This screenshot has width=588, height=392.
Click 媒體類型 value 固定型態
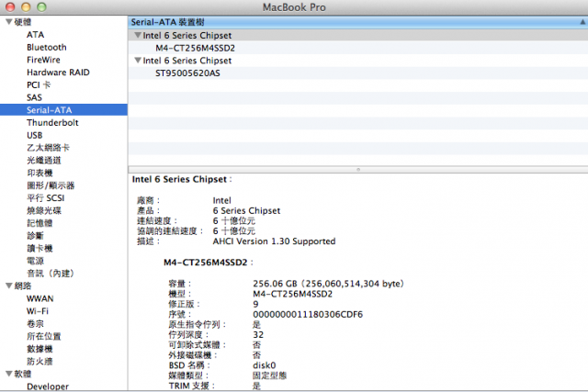[269, 375]
